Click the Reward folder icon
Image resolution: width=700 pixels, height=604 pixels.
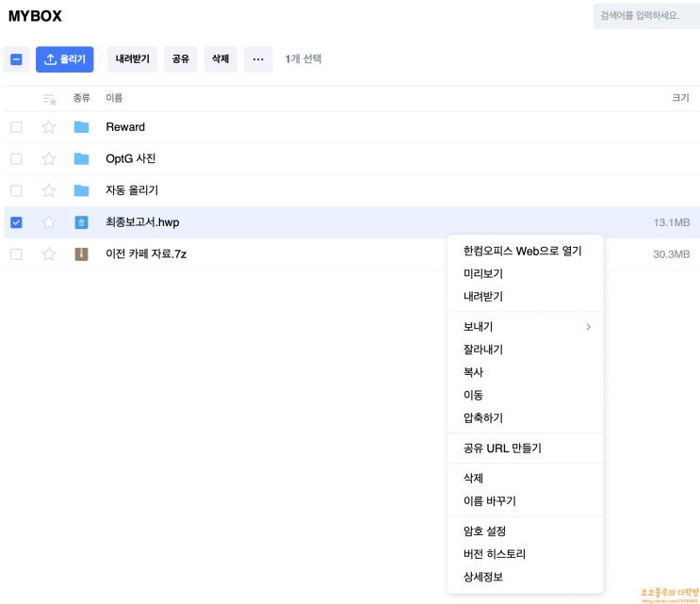pyautogui.click(x=81, y=127)
